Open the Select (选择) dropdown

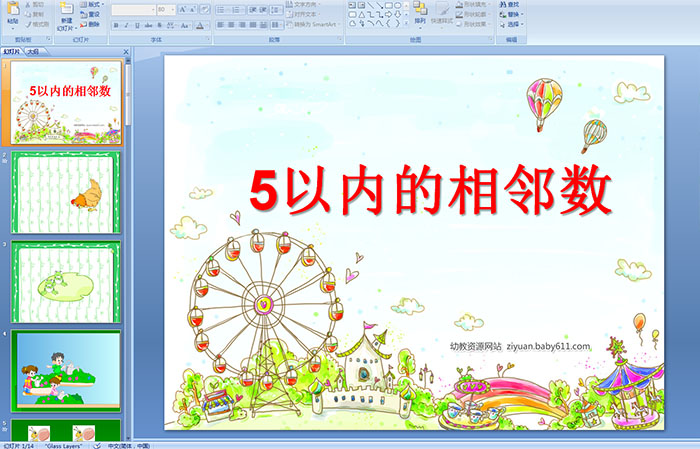tap(512, 24)
